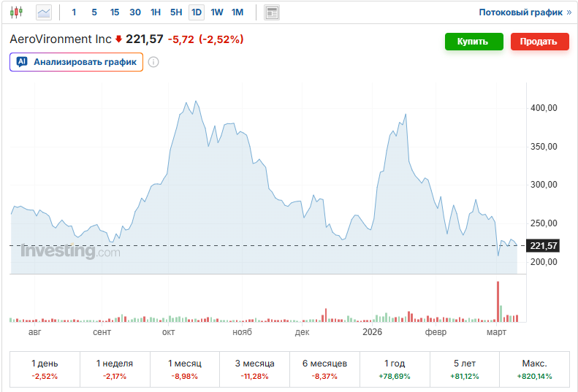Open the Потоковый график link
Viewport: 578px width, 392px height.
[x=520, y=12]
